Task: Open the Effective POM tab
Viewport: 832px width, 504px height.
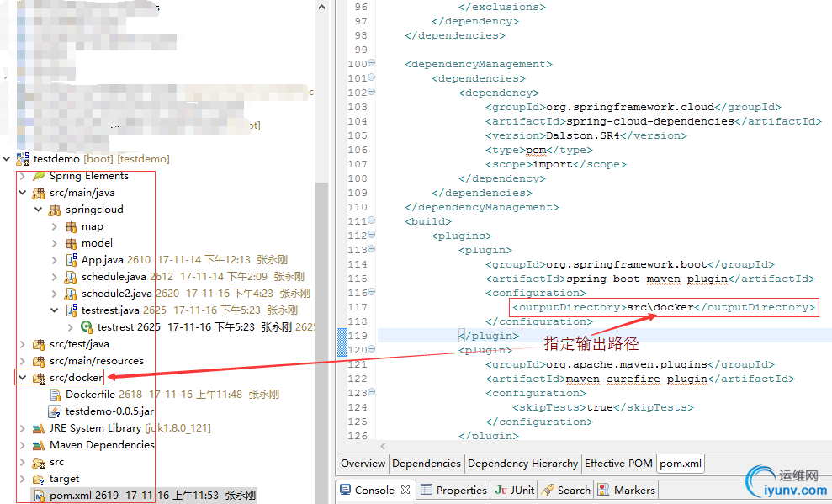Action: point(618,464)
